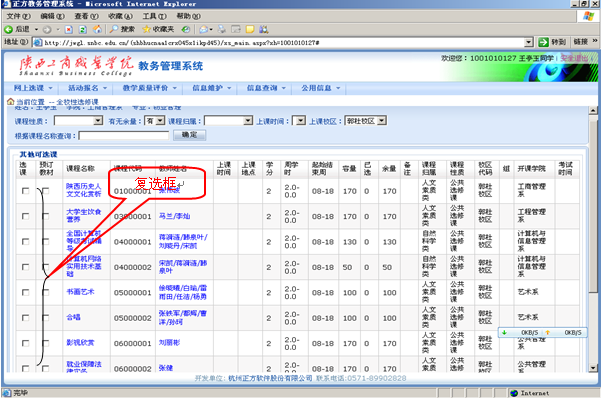
Task: Tick 选课 checkbox for 书画艺术 05000001
Action: [x=25, y=292]
